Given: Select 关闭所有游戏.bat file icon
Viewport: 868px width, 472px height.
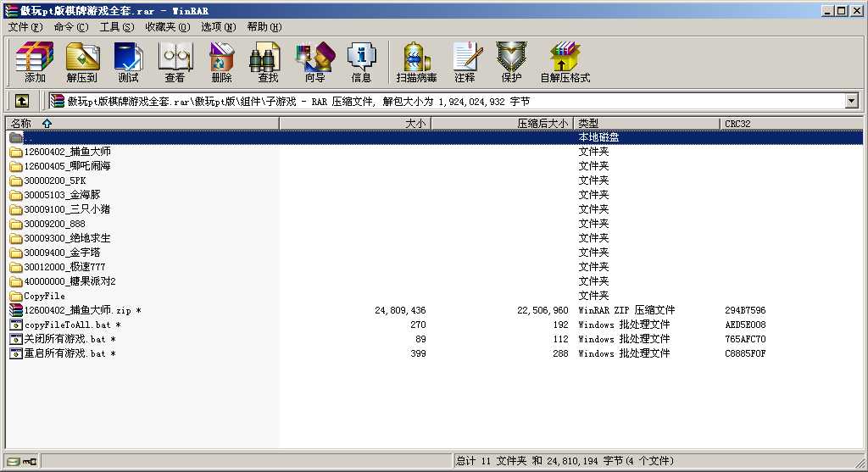Looking at the screenshot, I should (x=15, y=339).
